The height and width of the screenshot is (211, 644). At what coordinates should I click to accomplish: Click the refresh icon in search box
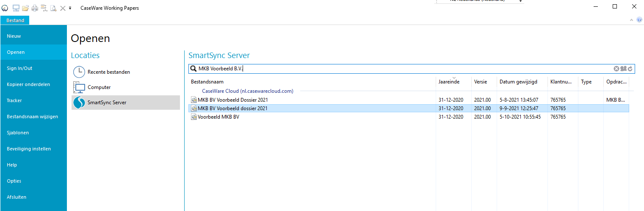(630, 69)
